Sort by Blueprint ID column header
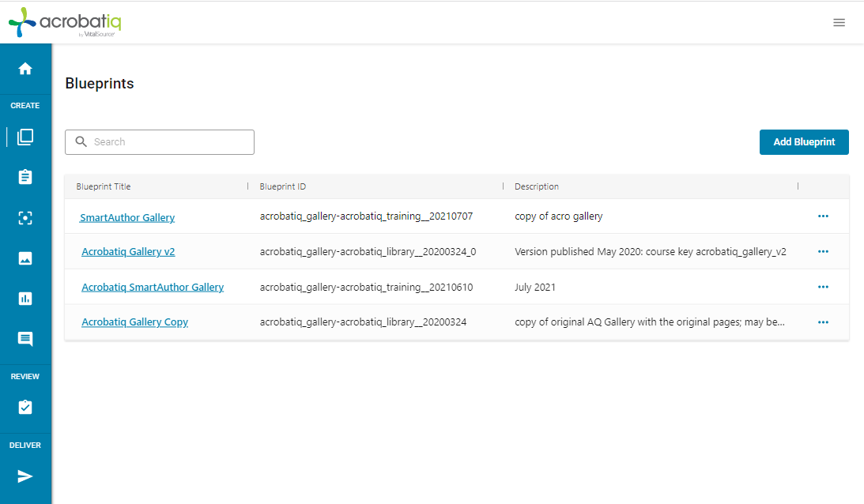 click(x=283, y=186)
